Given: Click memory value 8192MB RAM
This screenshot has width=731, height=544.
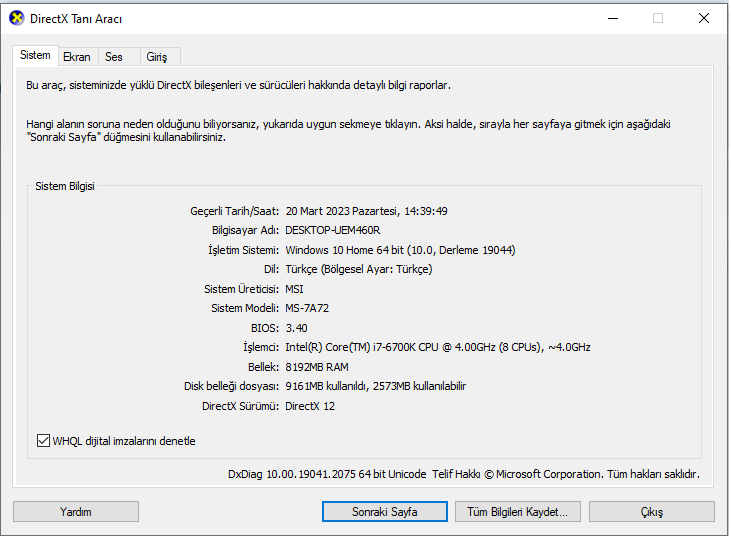Looking at the screenshot, I should [317, 367].
